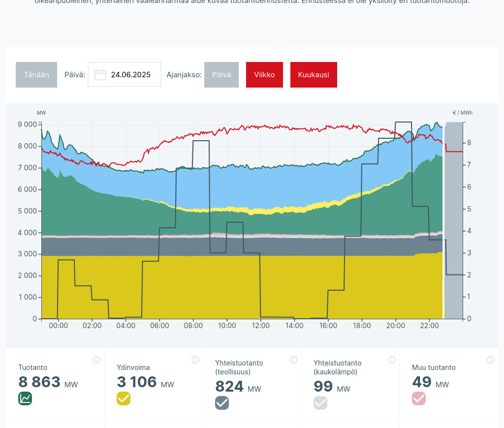Click info icon for Yhteistuotanto (teollisuus)
This screenshot has height=428, width=504.
pos(293,360)
